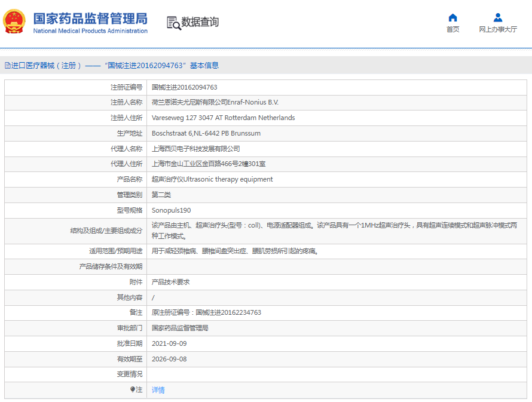Image resolution: width=532 pixels, height=402 pixels.
Task: Select production address Boschstraat 6,NL-6442 PB Brunssum
Action: 206,133
